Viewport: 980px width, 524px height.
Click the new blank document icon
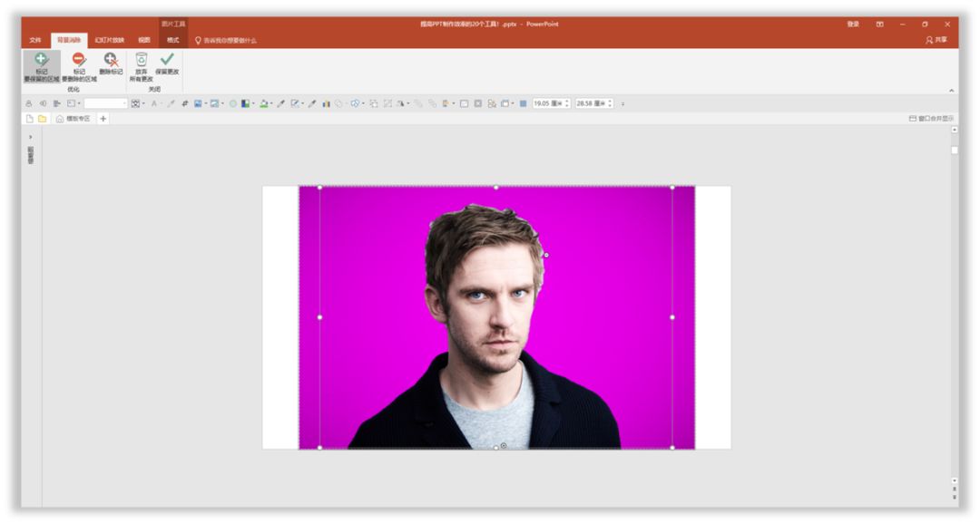point(29,119)
